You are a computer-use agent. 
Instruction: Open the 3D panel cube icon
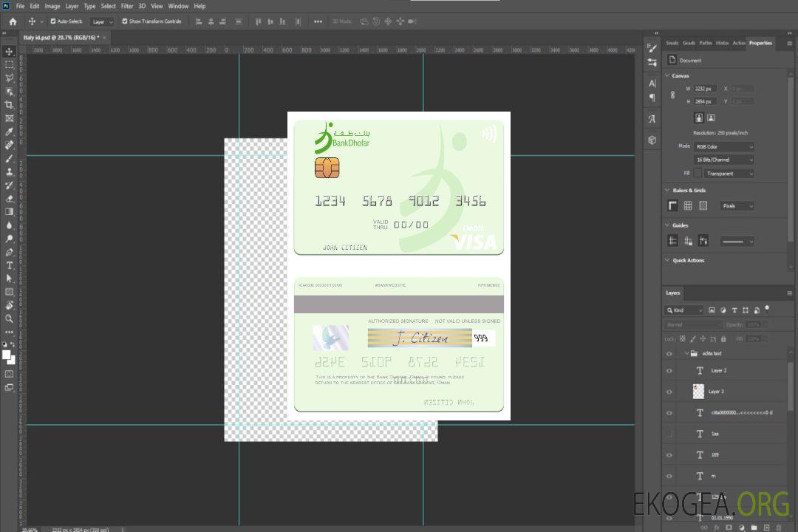click(652, 140)
